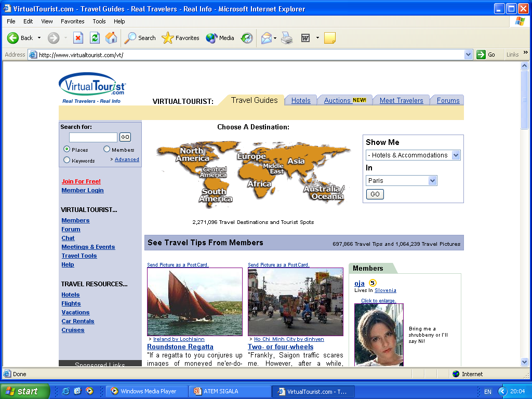
Task: Click the Edit with Word icon
Action: 305,38
